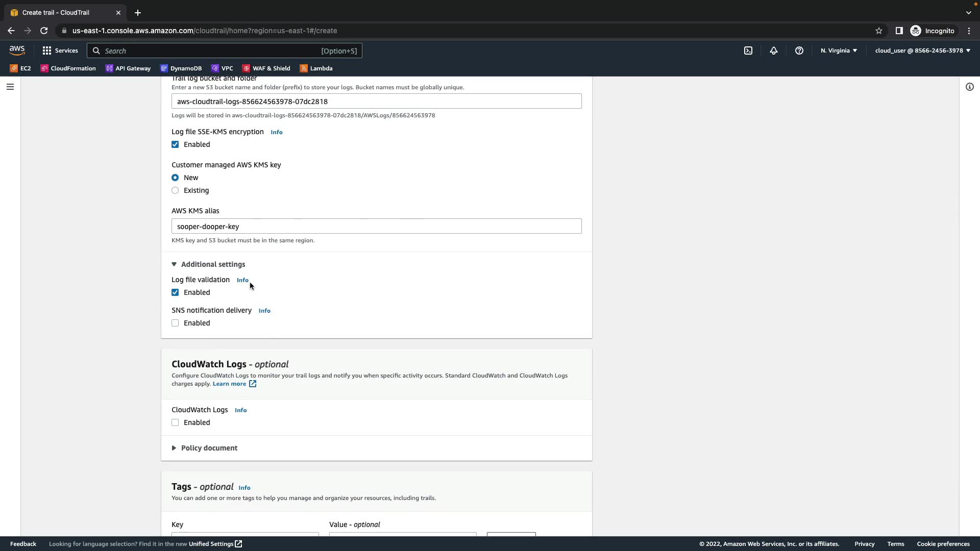
Task: Click the AWS KMS alias input field
Action: [x=376, y=227]
